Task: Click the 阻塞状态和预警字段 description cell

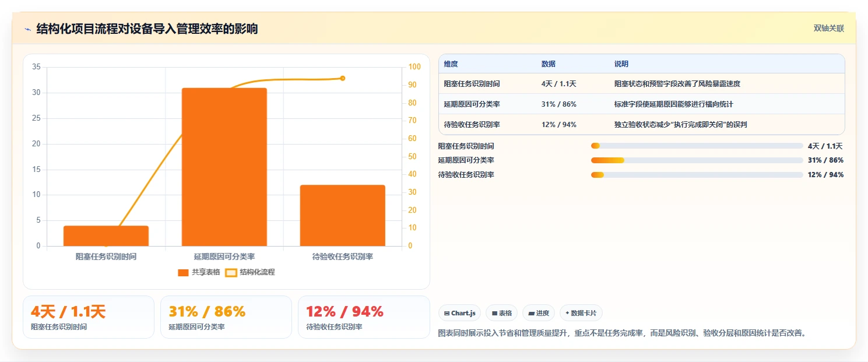Action: coord(677,84)
